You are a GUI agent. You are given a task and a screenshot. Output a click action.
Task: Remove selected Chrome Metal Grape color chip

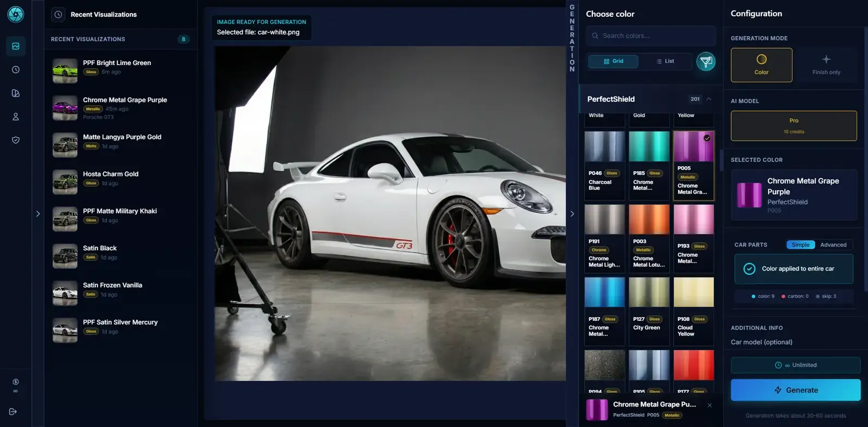pyautogui.click(x=710, y=405)
